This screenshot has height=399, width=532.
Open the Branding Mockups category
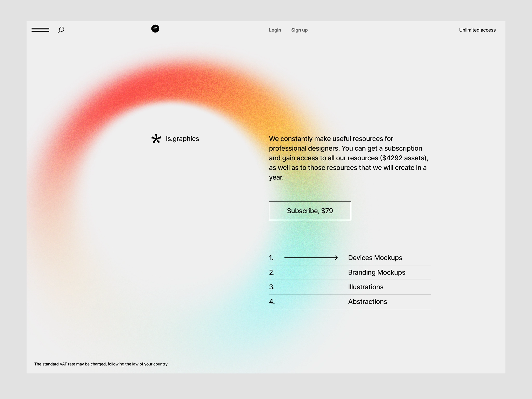click(x=376, y=272)
